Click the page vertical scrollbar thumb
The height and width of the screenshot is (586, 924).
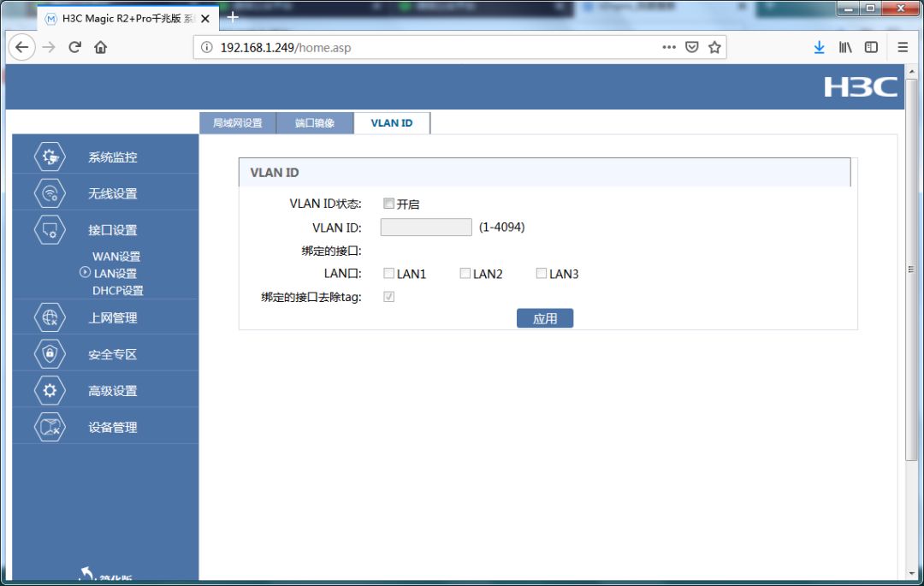911,268
